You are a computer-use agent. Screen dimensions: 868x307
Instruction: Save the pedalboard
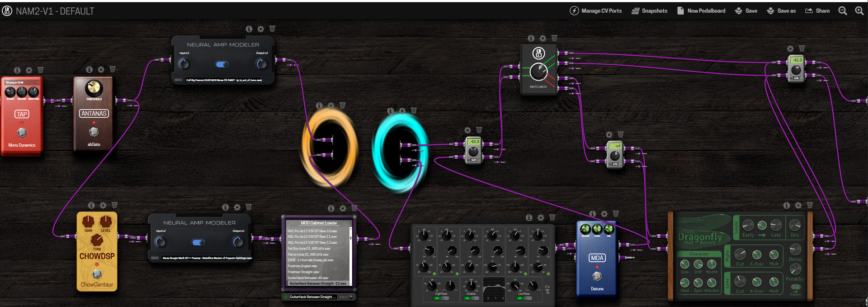coord(746,11)
